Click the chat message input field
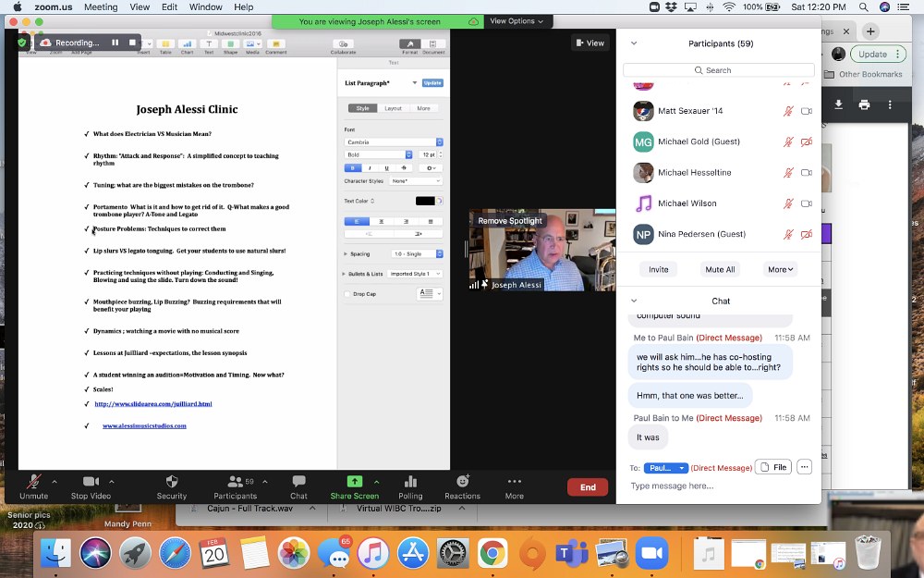924x578 pixels. 718,486
